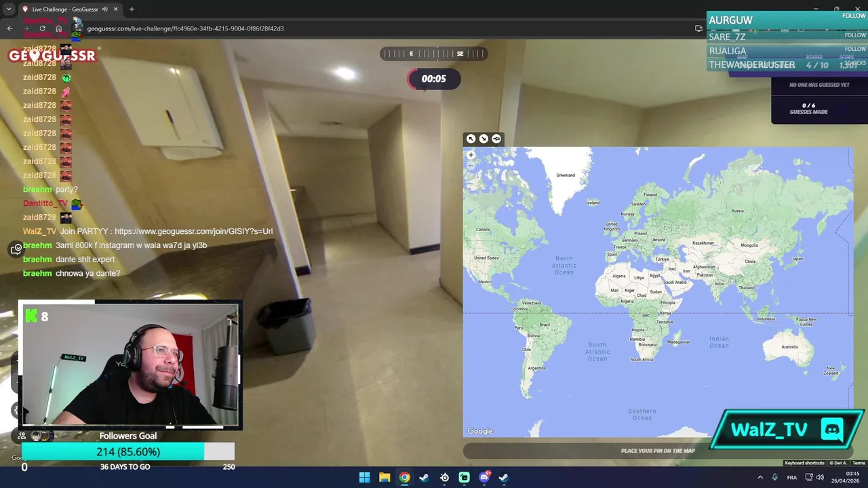Mute the tab via its audio speaker icon
Image resolution: width=868 pixels, height=488 pixels.
pyautogui.click(x=104, y=9)
